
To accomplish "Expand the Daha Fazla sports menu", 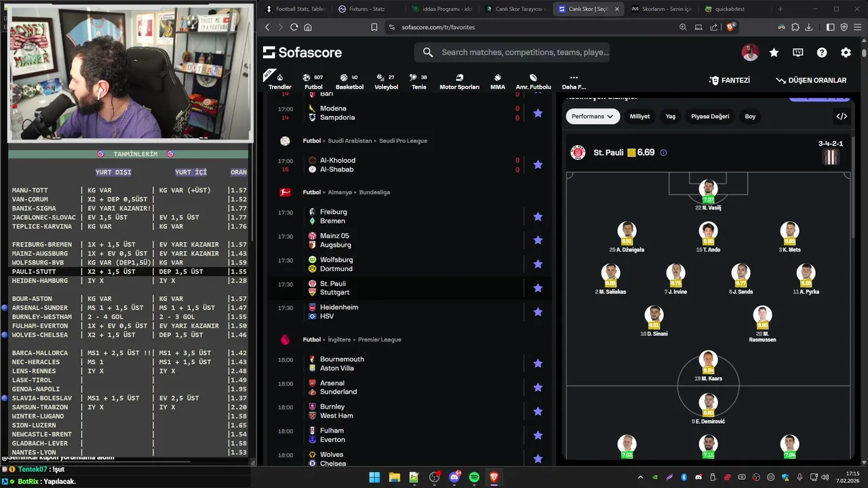I will point(574,81).
